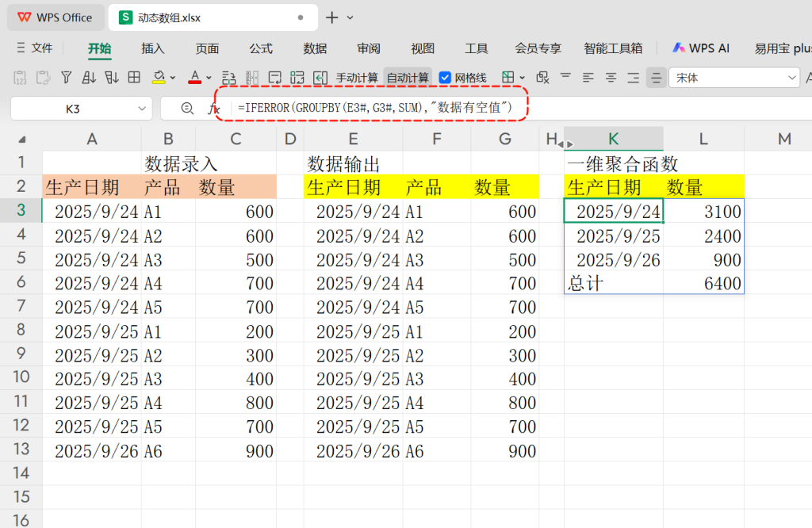This screenshot has height=528, width=812.
Task: Open the 工具 tools tab
Action: pos(477,48)
